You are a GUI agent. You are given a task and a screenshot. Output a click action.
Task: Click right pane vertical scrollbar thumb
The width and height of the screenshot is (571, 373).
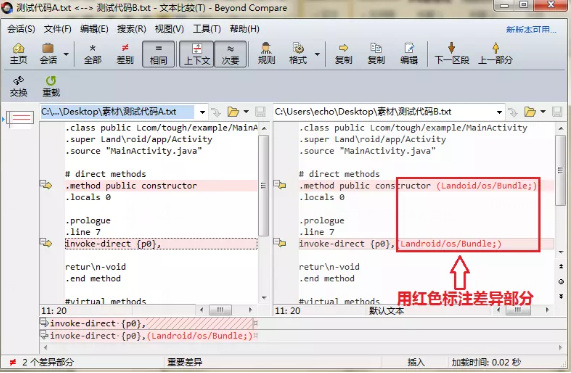coord(561,170)
